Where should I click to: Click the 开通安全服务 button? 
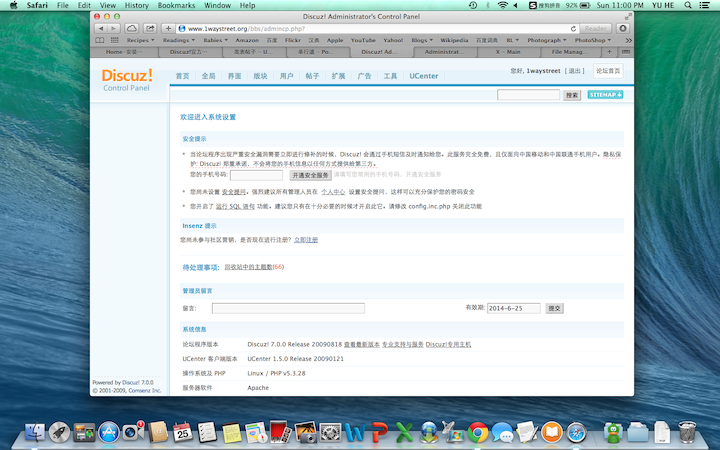click(310, 175)
